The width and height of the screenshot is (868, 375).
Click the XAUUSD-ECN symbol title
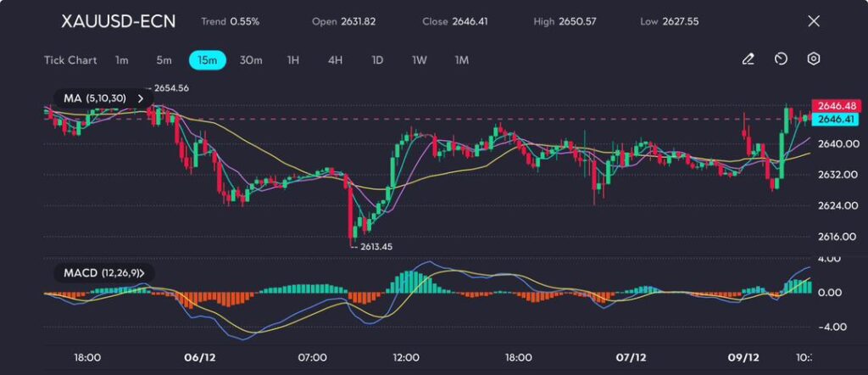(x=119, y=21)
